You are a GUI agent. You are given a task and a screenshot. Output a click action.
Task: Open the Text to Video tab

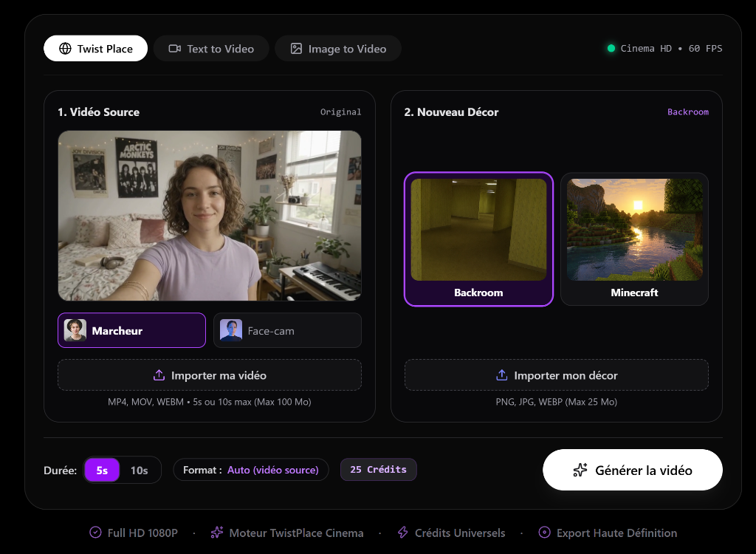coord(211,48)
